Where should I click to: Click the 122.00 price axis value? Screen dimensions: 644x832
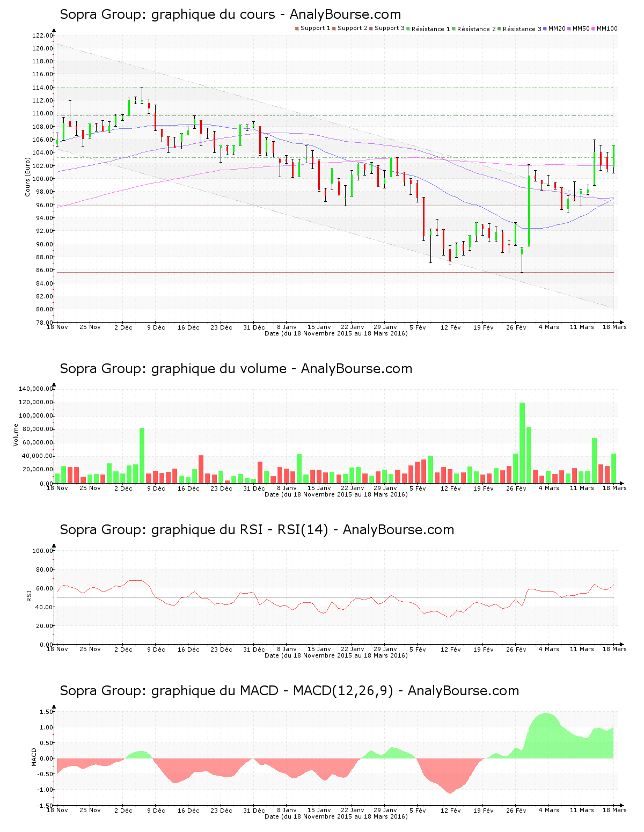[42, 35]
